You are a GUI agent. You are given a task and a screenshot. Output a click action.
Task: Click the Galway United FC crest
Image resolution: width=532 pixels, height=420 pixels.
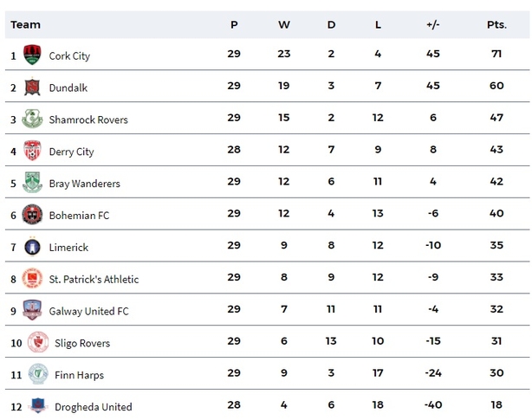32,310
